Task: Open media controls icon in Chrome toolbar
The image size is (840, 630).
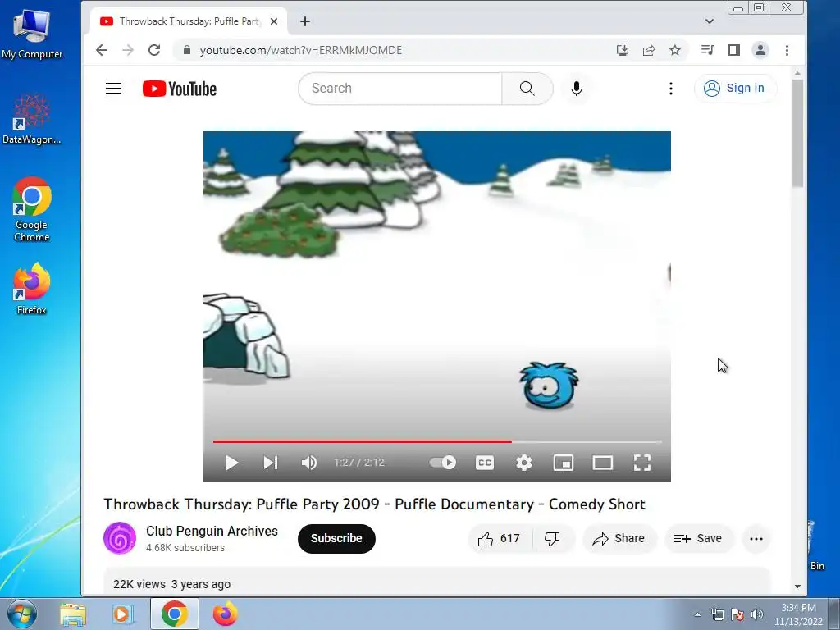Action: click(x=708, y=50)
